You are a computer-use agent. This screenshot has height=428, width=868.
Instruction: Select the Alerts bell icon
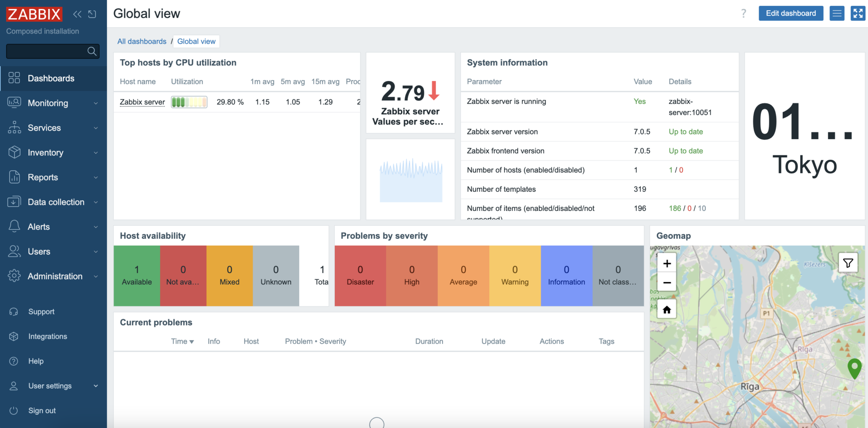pyautogui.click(x=14, y=226)
